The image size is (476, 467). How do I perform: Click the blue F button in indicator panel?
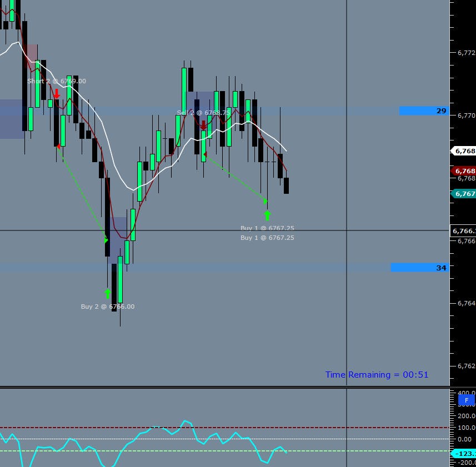467,400
